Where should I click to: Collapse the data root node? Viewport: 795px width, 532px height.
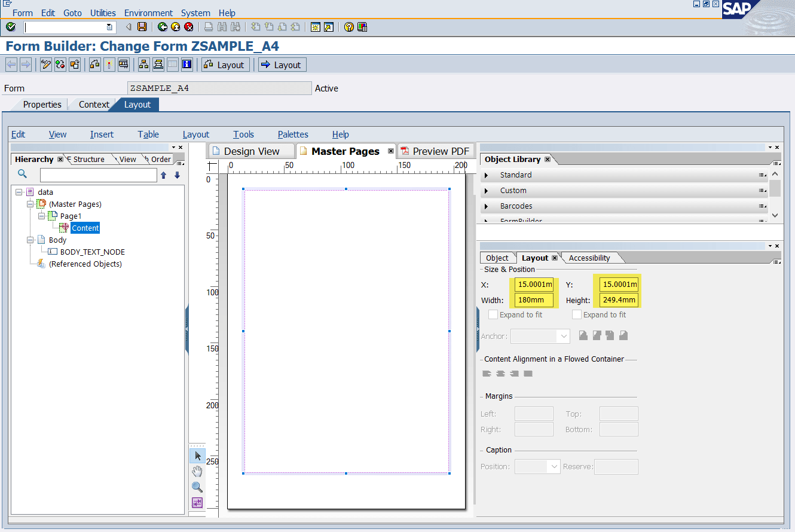(19, 192)
